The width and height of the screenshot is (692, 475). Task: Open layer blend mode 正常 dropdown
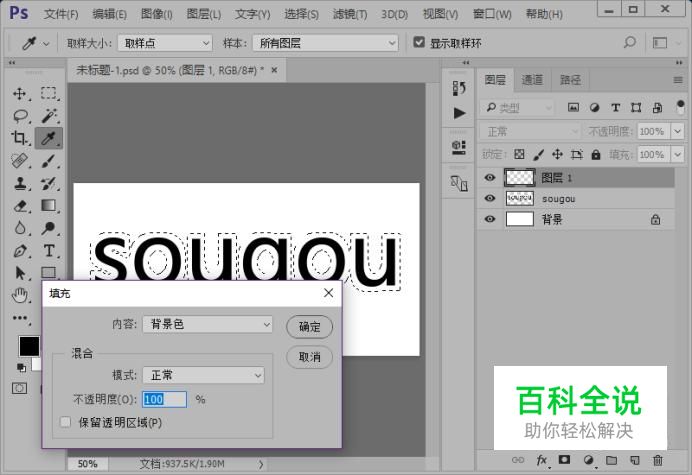pyautogui.click(x=529, y=132)
